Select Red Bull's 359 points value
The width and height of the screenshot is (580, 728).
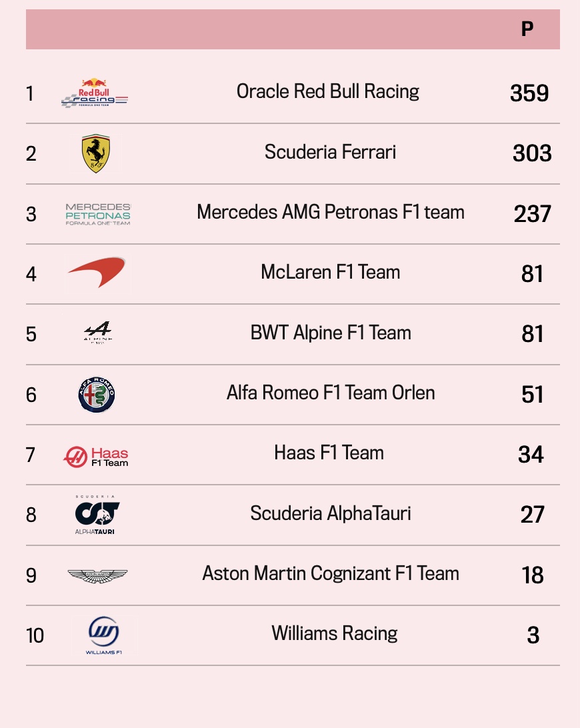pyautogui.click(x=529, y=93)
